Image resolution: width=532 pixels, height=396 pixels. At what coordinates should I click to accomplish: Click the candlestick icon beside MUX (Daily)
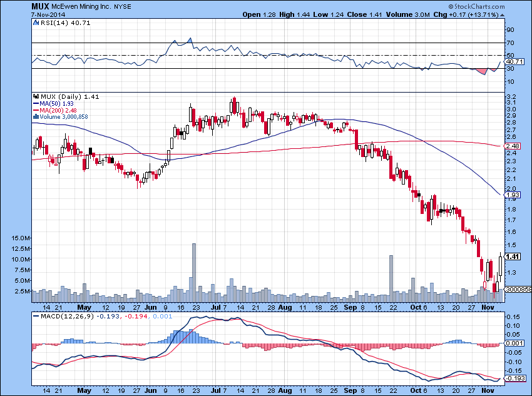[x=36, y=96]
